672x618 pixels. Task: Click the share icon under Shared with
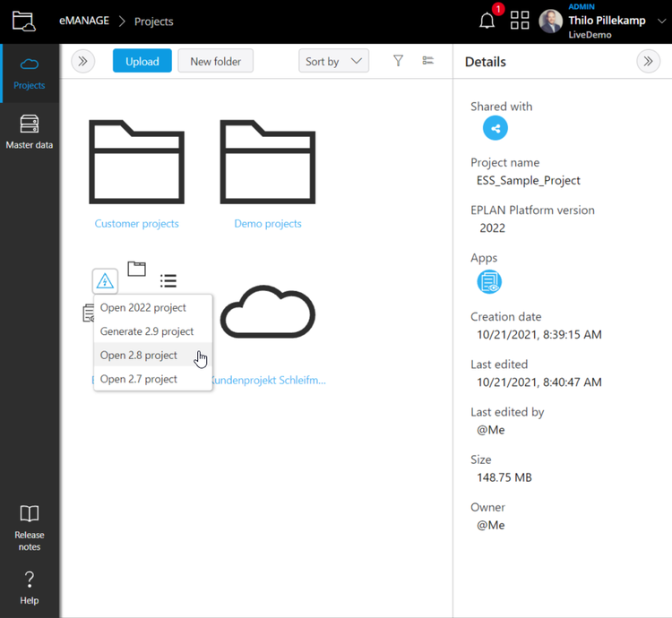pyautogui.click(x=495, y=128)
